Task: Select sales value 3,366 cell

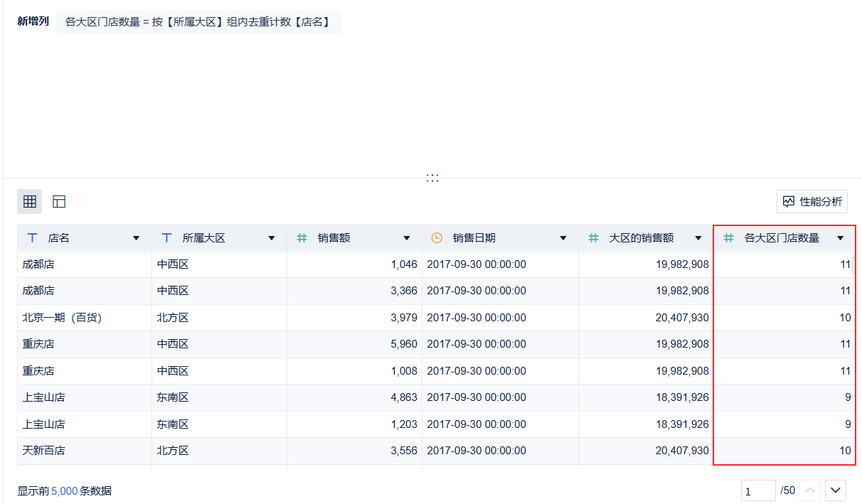Action: point(354,291)
